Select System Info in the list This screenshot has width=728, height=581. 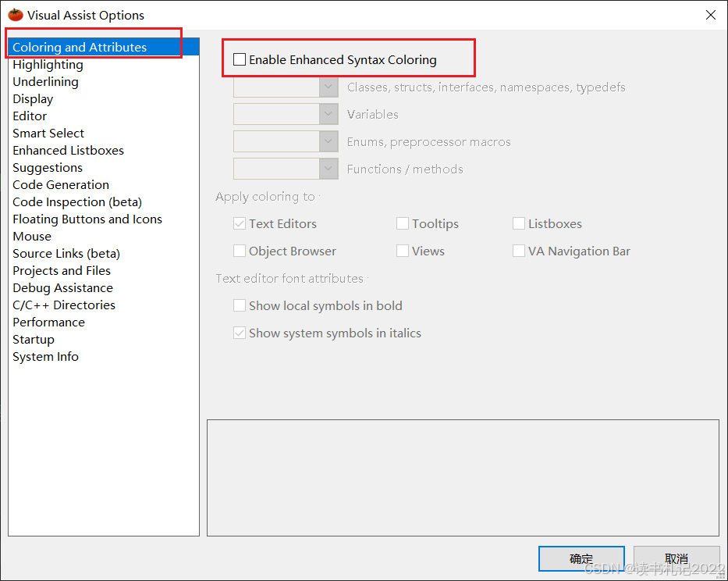[x=104, y=357]
